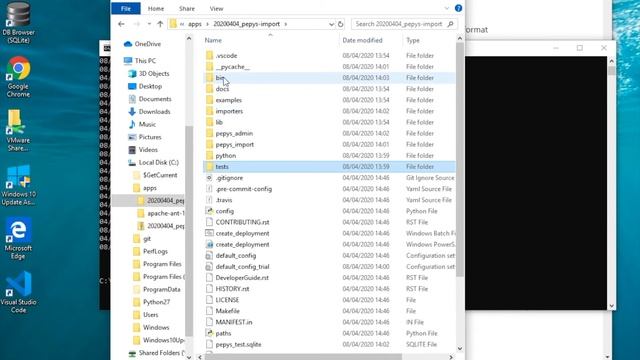Image resolution: width=640 pixels, height=360 pixels.
Task: Open address bar history dropdown
Action: pyautogui.click(x=331, y=24)
